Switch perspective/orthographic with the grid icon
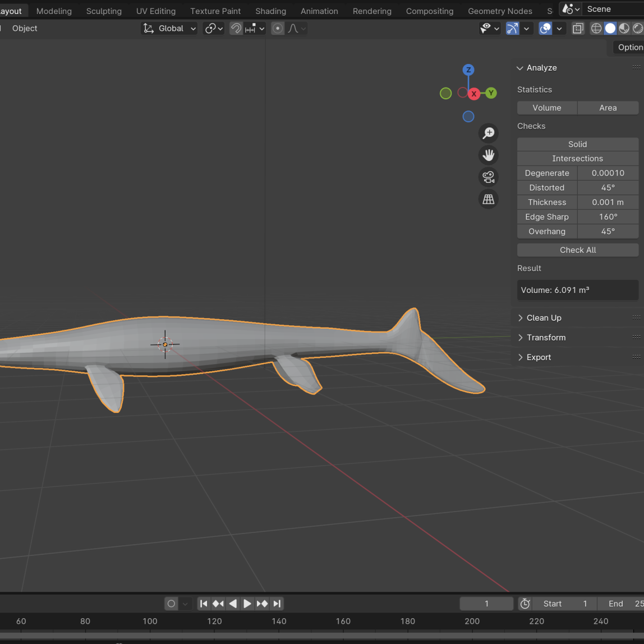 pyautogui.click(x=489, y=199)
